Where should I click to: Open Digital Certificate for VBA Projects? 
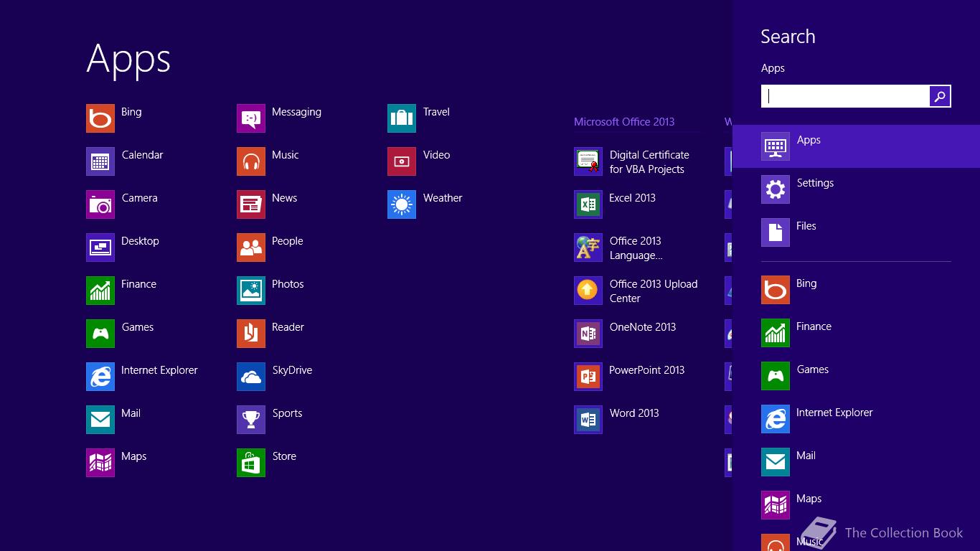click(588, 161)
